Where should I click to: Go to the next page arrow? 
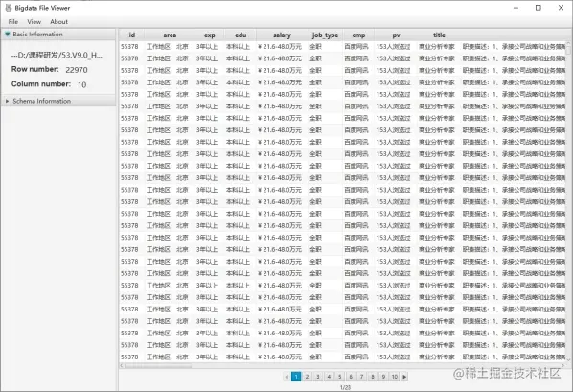pyautogui.click(x=404, y=377)
